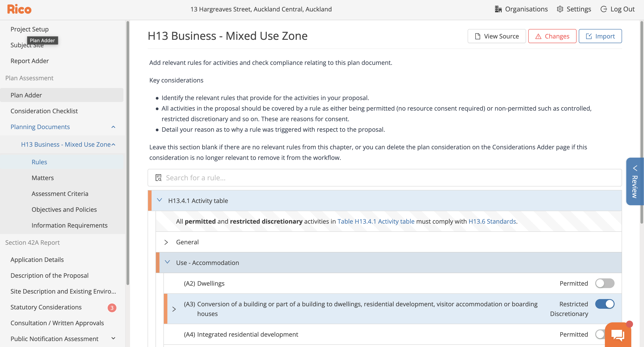Collapse the H13.4.1 Activity table
This screenshot has height=347, width=644.
click(x=159, y=200)
